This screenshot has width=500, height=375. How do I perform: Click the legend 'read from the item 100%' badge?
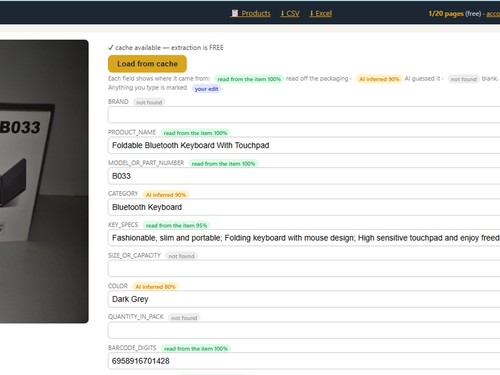tap(249, 79)
